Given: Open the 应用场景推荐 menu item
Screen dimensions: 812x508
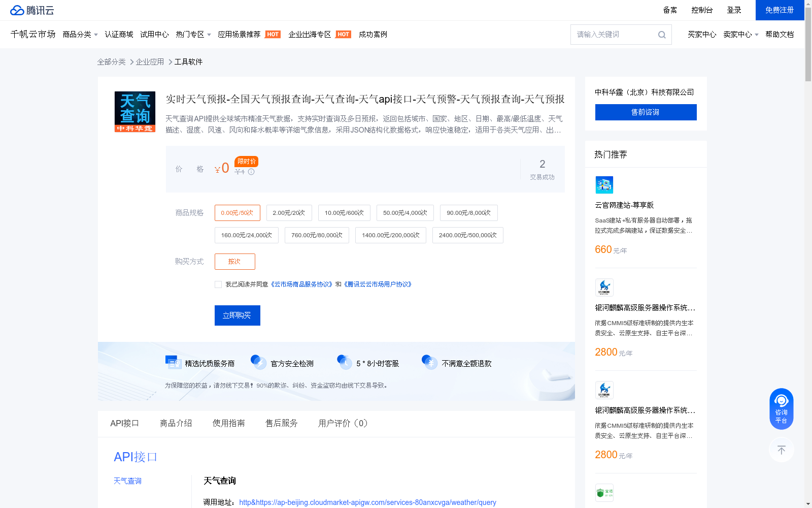Looking at the screenshot, I should coord(239,35).
